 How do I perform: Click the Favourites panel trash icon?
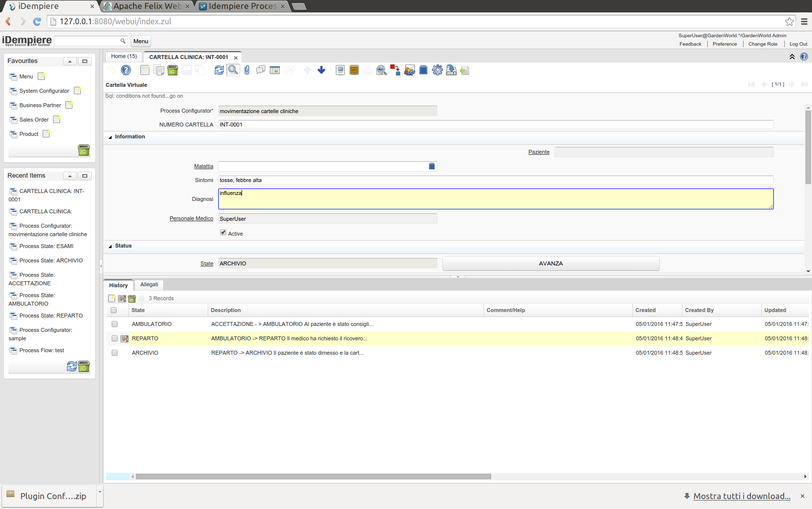click(x=84, y=150)
